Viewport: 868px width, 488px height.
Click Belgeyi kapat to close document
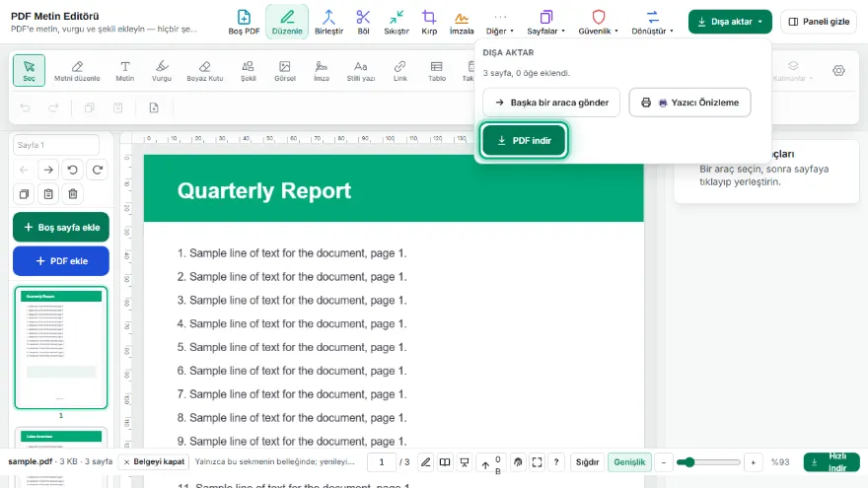pos(153,462)
